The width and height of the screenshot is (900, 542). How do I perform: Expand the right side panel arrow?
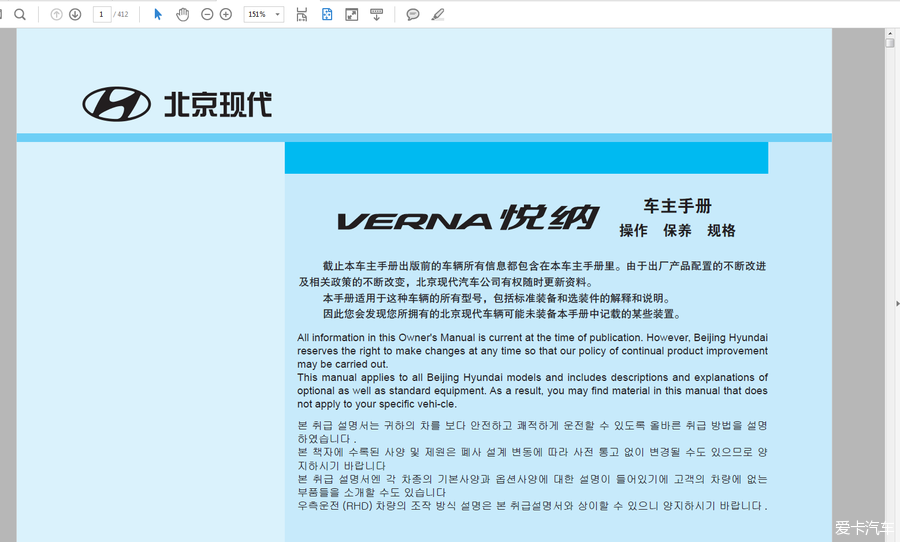coord(897,303)
